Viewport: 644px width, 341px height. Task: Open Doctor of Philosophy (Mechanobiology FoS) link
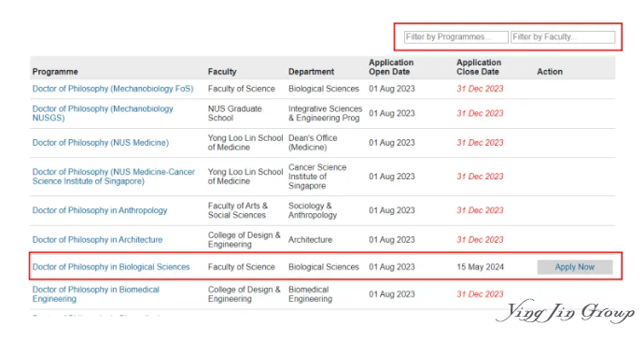coord(113,89)
